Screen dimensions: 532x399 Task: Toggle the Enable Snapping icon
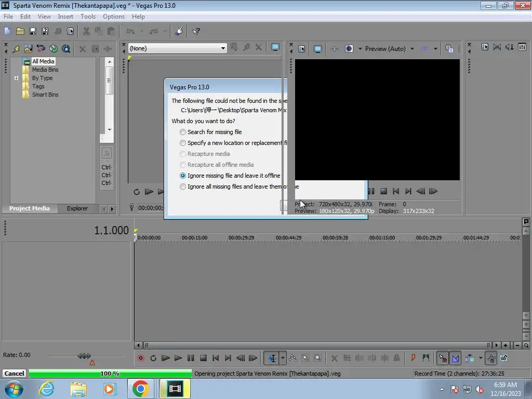tap(443, 358)
